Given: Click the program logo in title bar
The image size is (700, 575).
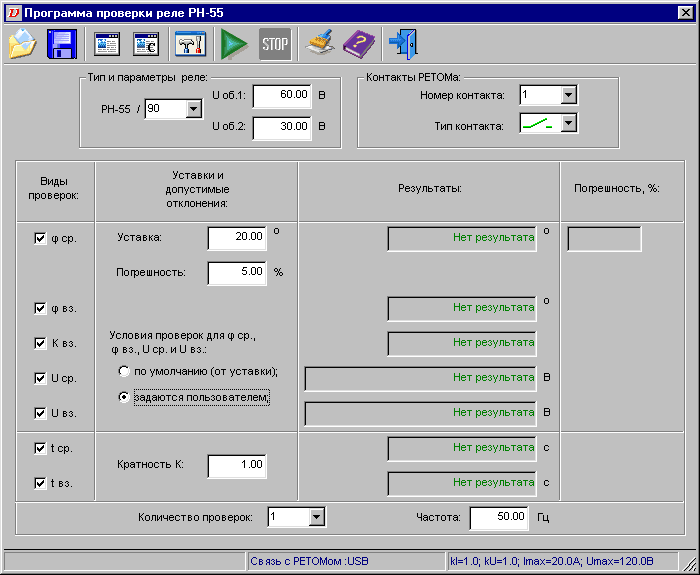Looking at the screenshot, I should point(13,13).
